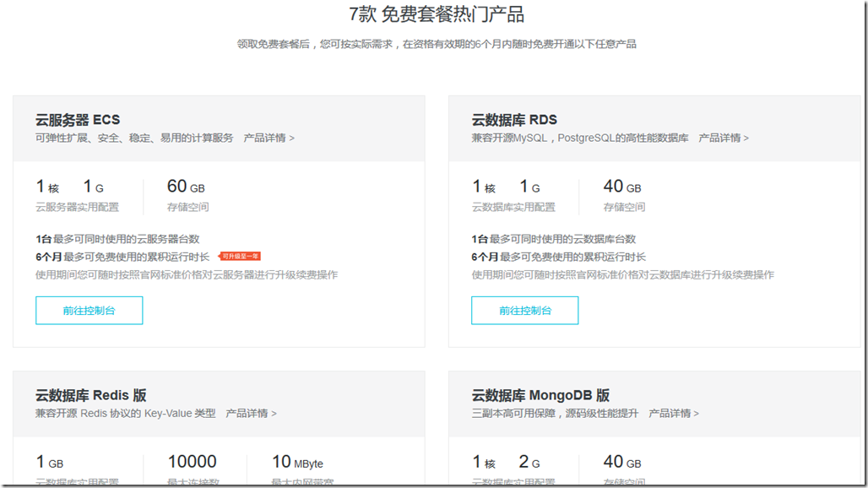Select the 云数据库 RDS card title
The image size is (868, 488).
[514, 120]
